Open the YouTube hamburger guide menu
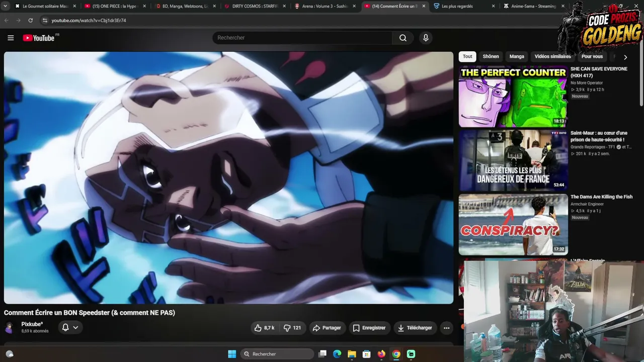This screenshot has width=644, height=362. tap(11, 38)
